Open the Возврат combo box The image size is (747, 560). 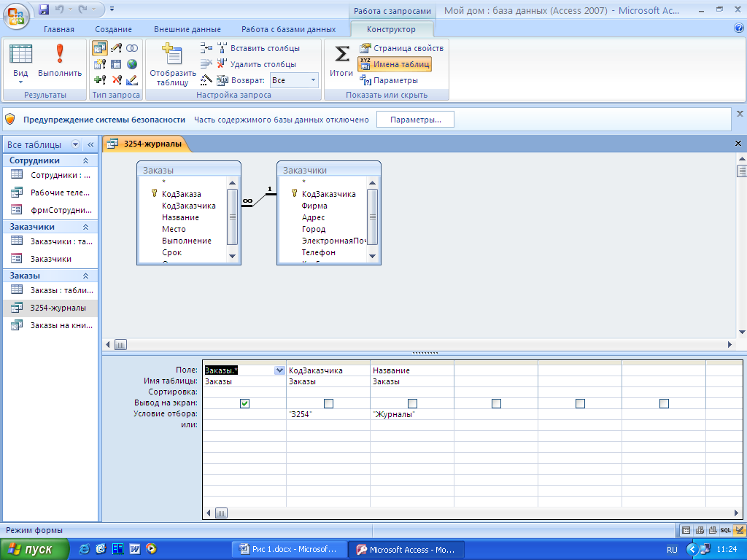click(294, 80)
